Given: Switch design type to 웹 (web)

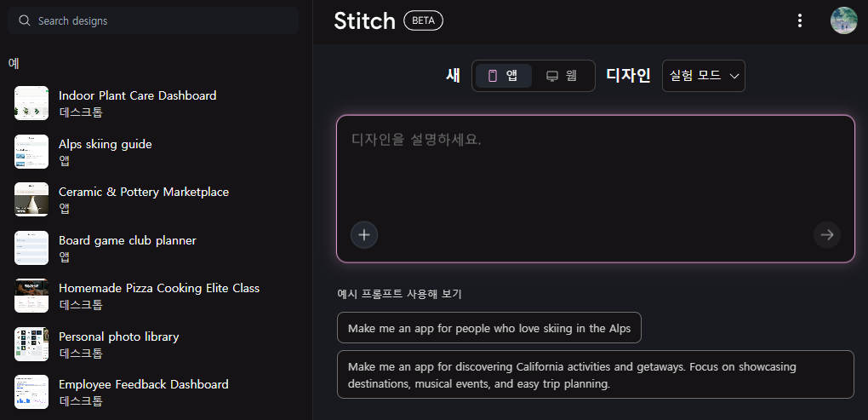Looking at the screenshot, I should click(562, 76).
